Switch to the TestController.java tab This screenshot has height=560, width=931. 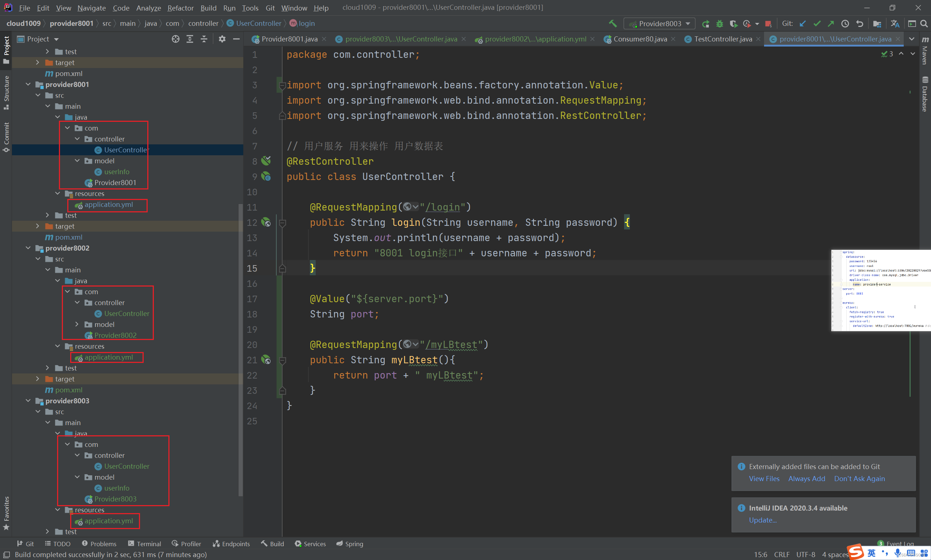click(722, 39)
